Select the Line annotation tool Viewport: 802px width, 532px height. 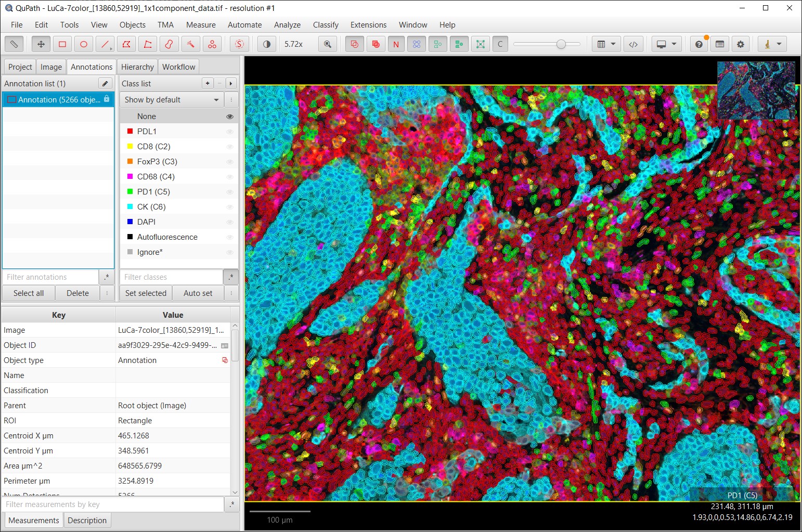[x=105, y=44]
